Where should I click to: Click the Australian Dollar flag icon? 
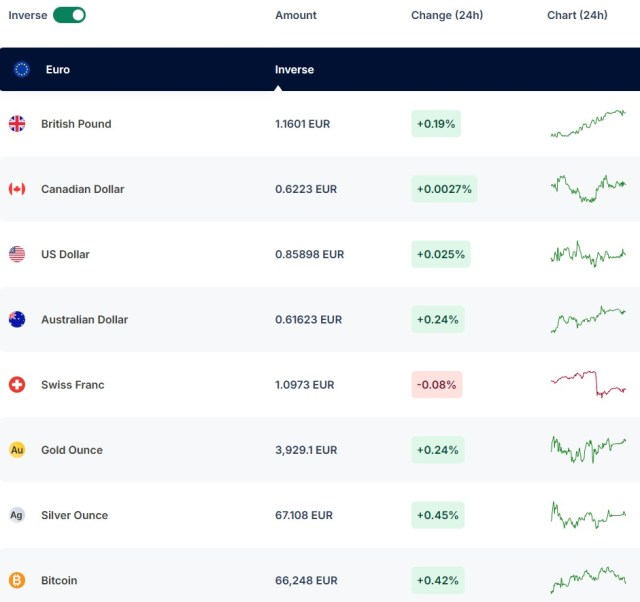(17, 320)
